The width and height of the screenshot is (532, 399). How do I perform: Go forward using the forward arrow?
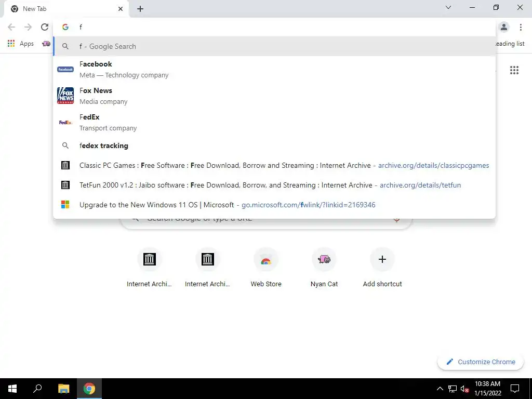28,27
